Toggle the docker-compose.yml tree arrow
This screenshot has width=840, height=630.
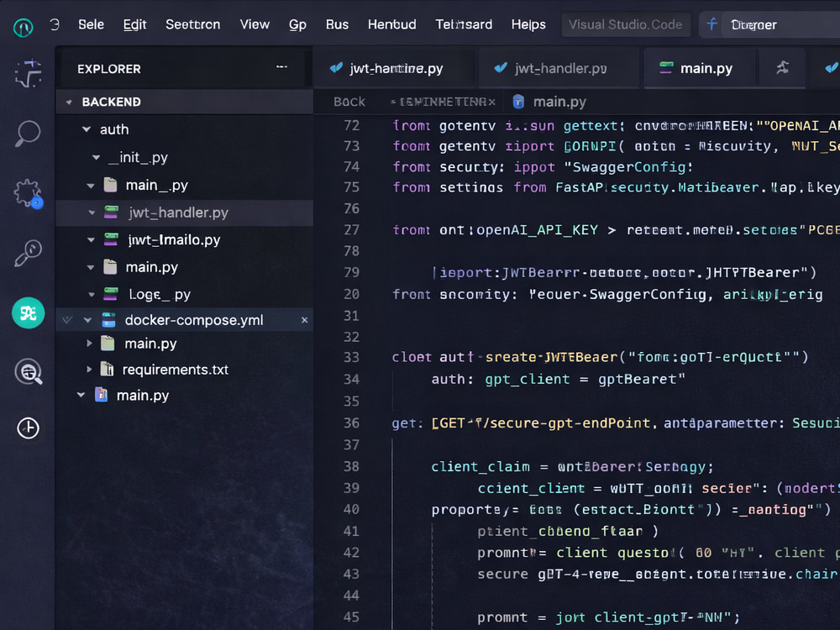coord(88,320)
